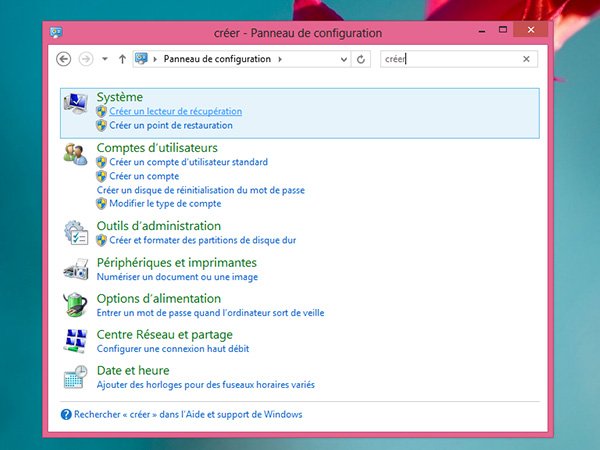Expand the arrow after Panneau de configuration
This screenshot has height=450, width=600.
(x=280, y=59)
